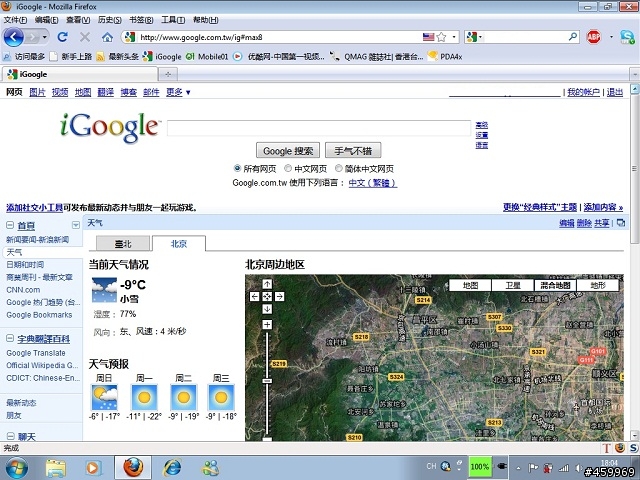Click the Skype toolbar icon
The width and height of the screenshot is (640, 480).
coord(627,37)
